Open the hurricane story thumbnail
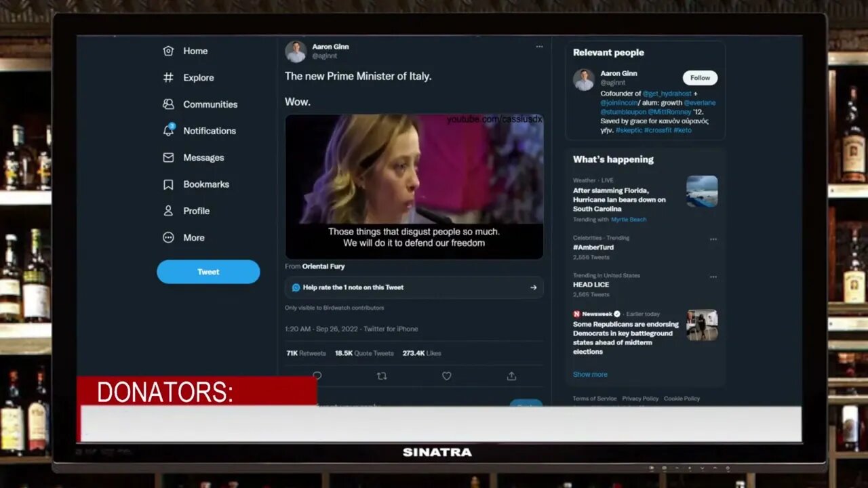This screenshot has height=488, width=868. 702,192
